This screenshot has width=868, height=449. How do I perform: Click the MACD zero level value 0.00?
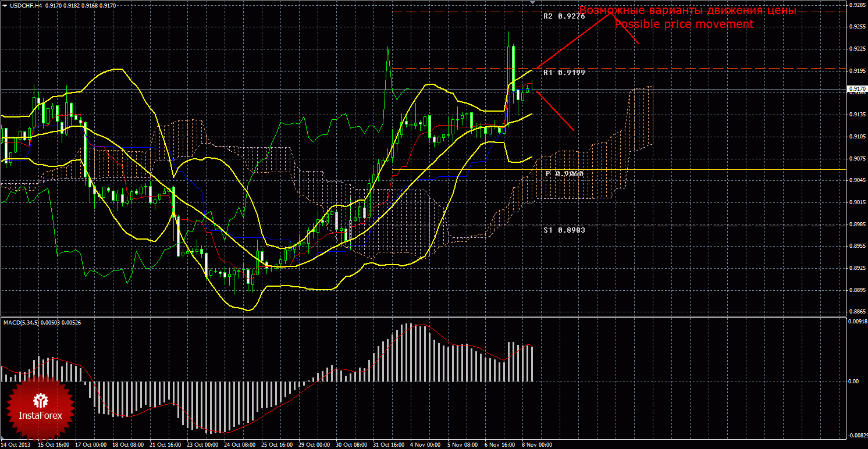[855, 382]
